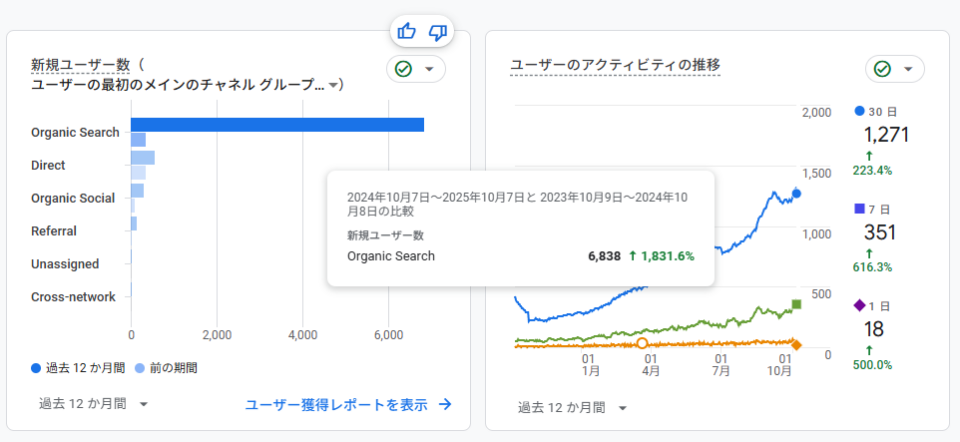Select the Organic Search blue bar

[277, 125]
